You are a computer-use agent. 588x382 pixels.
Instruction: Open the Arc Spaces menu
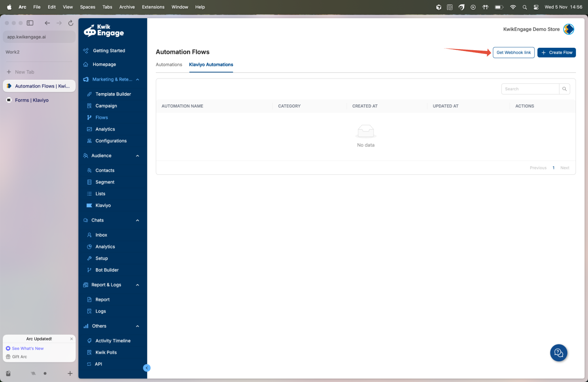coord(87,7)
